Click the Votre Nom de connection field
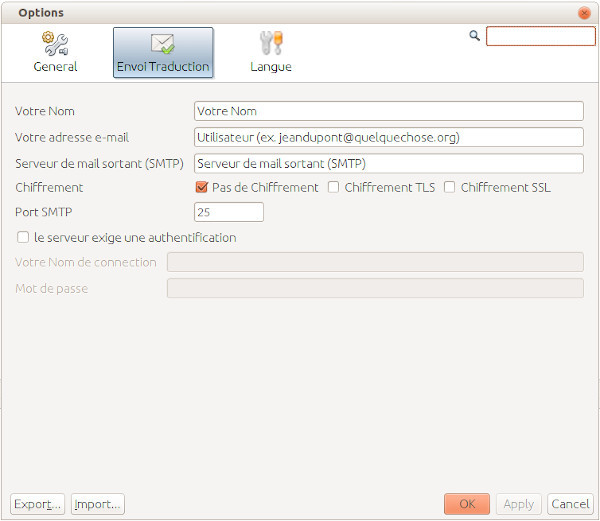The width and height of the screenshot is (600, 521). pos(375,262)
